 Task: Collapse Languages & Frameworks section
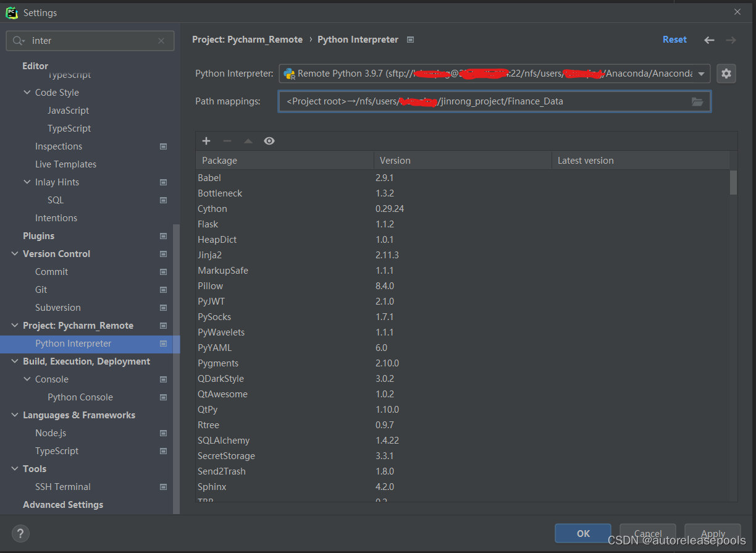click(15, 415)
